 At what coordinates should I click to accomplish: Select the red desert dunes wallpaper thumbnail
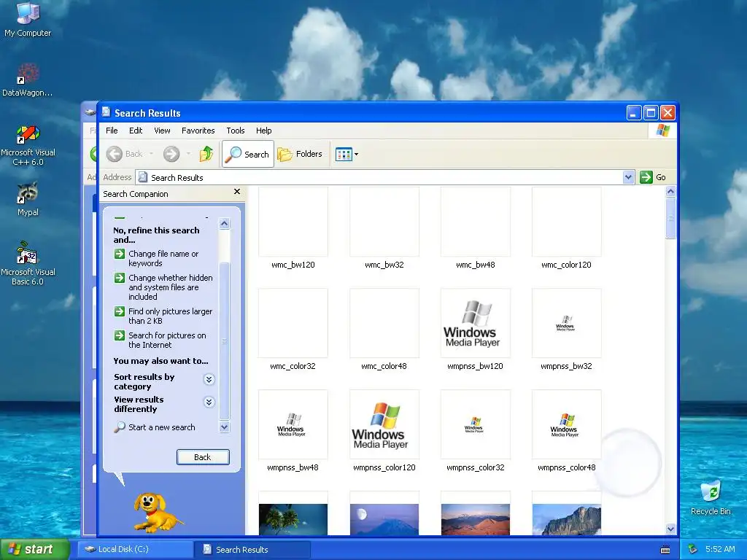click(x=476, y=519)
